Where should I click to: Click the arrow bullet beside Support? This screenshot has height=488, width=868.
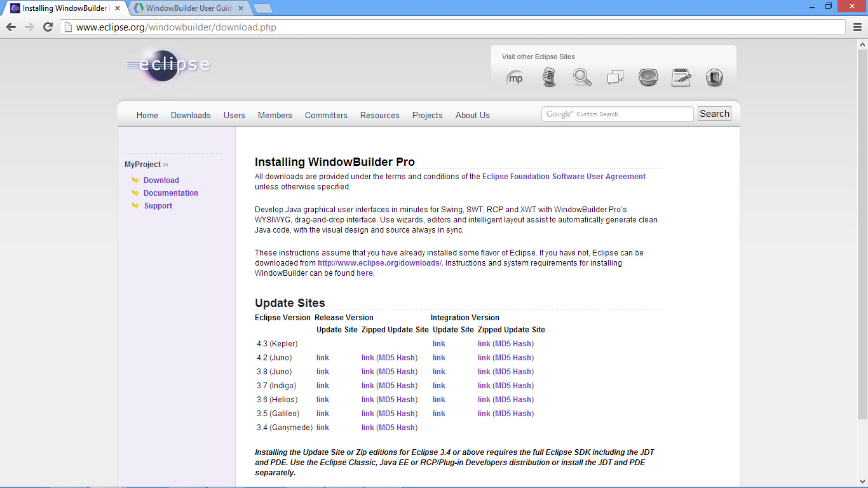click(x=135, y=205)
